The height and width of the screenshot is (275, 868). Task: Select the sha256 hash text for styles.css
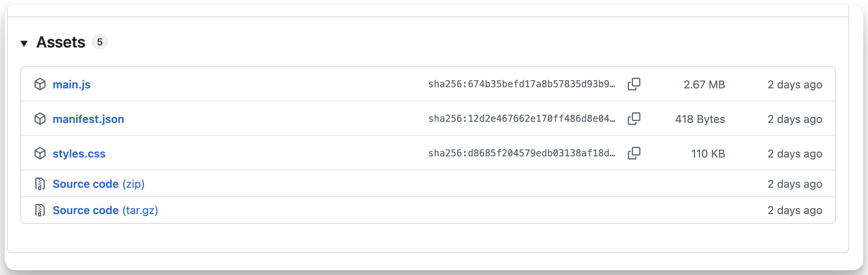point(522,153)
